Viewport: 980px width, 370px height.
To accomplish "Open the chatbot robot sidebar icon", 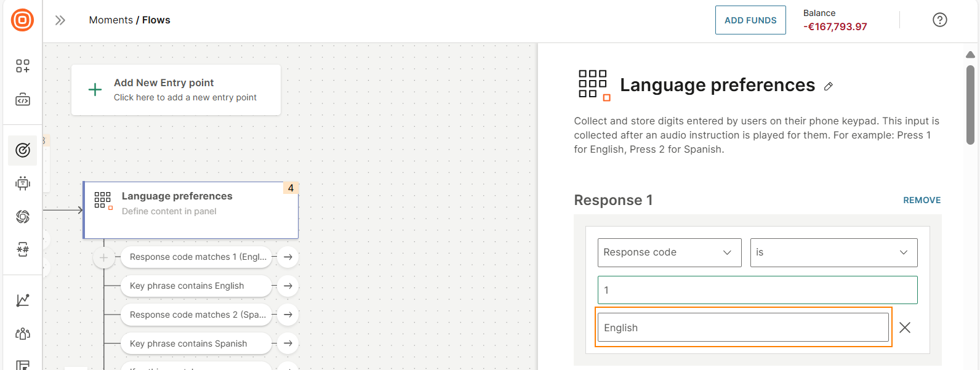I will click(x=23, y=183).
